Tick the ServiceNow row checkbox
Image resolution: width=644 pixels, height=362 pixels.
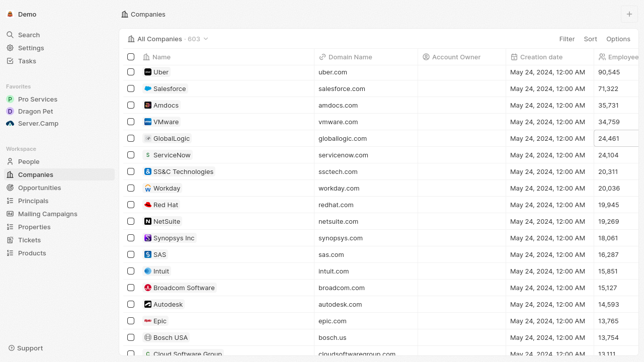tap(131, 155)
